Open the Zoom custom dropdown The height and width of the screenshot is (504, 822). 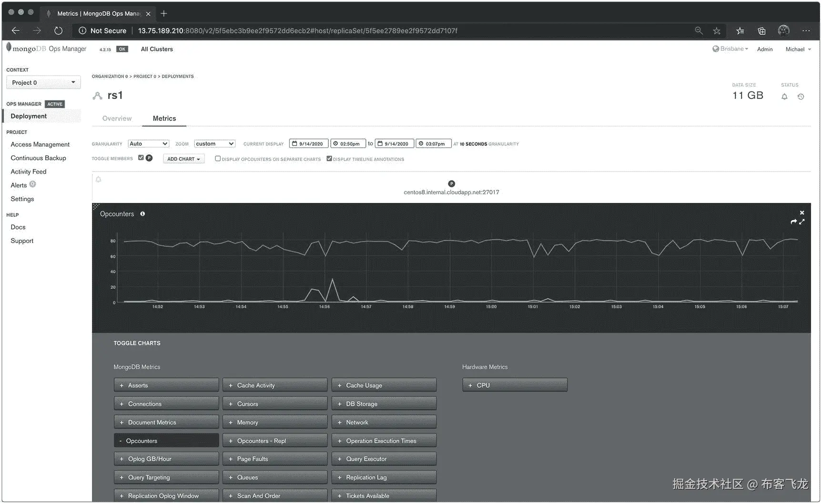click(x=215, y=144)
